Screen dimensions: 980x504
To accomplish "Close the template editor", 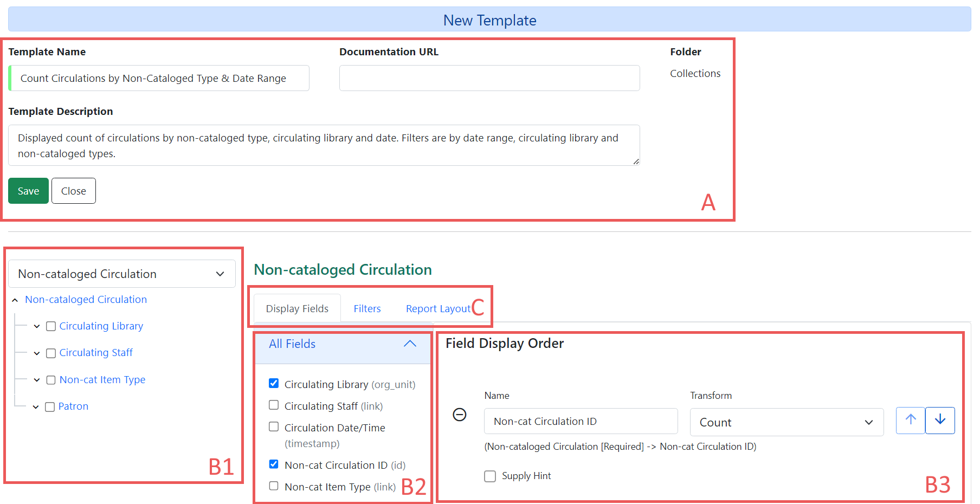I will point(73,191).
